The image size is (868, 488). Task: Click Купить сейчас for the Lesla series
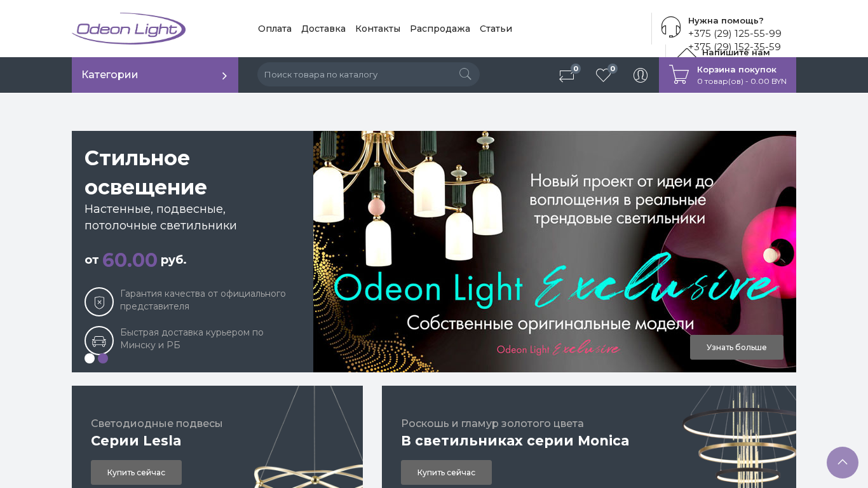coord(136,473)
